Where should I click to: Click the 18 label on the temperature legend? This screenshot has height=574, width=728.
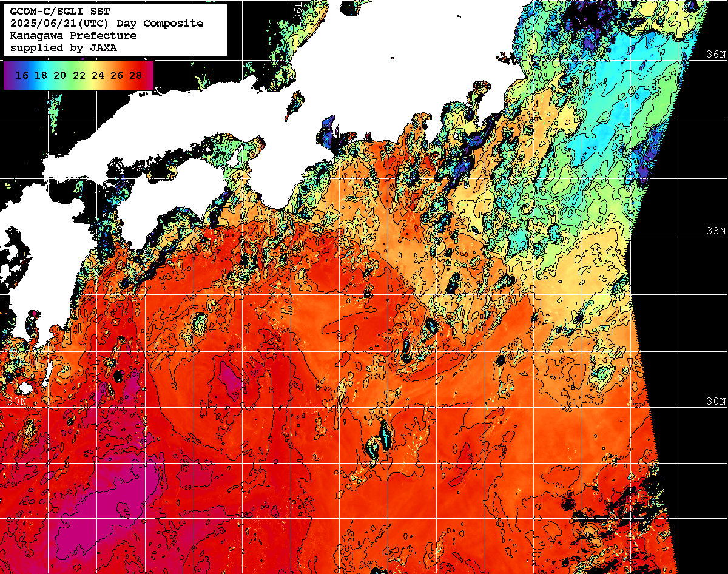click(41, 76)
